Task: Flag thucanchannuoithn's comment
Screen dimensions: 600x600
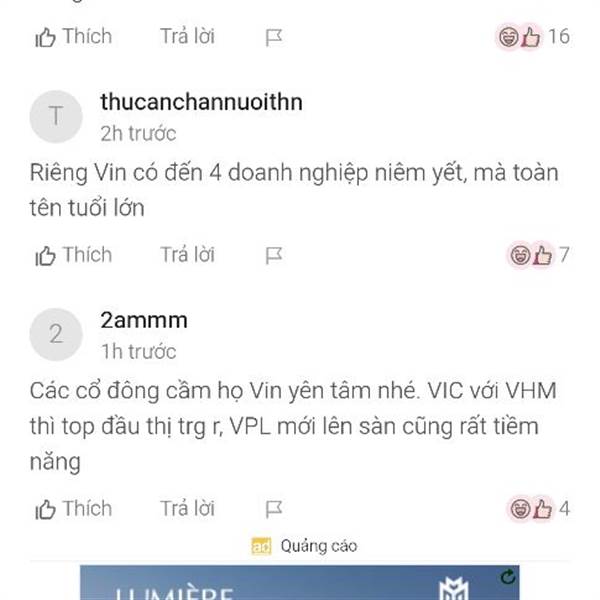Action: pos(274,256)
